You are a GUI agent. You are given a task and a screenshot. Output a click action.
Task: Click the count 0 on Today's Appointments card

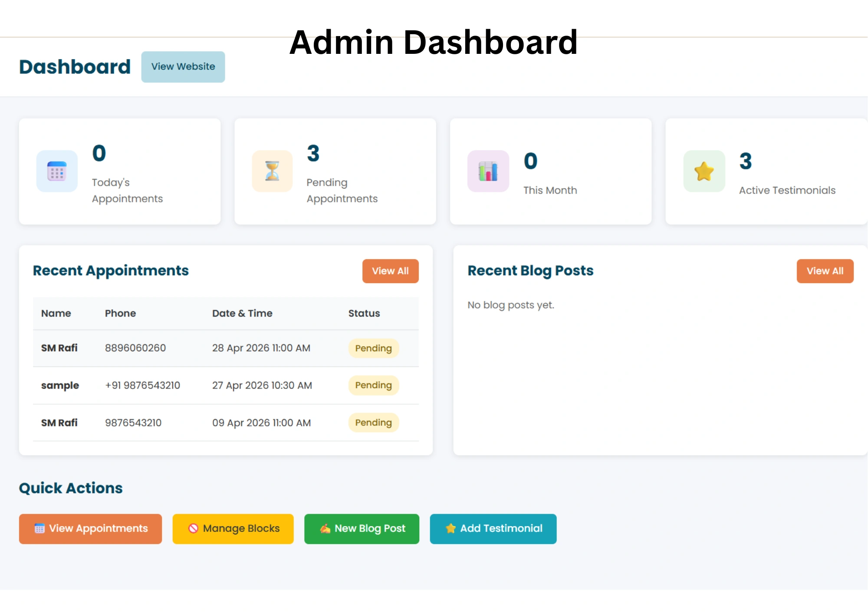99,153
